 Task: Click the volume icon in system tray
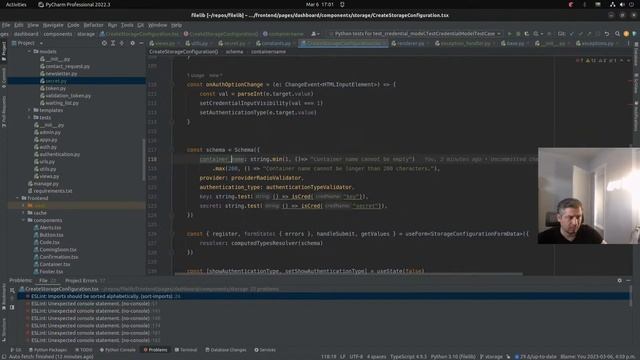[622, 4]
